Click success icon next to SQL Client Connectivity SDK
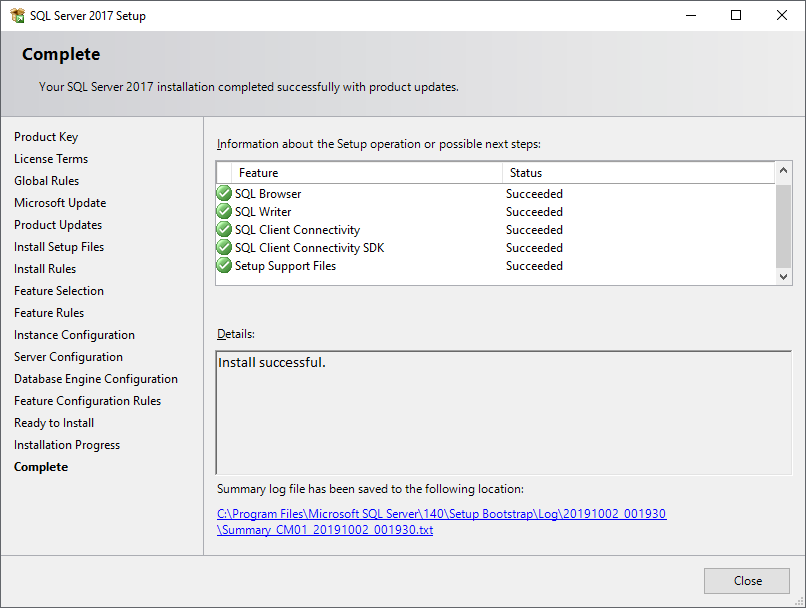 click(224, 248)
